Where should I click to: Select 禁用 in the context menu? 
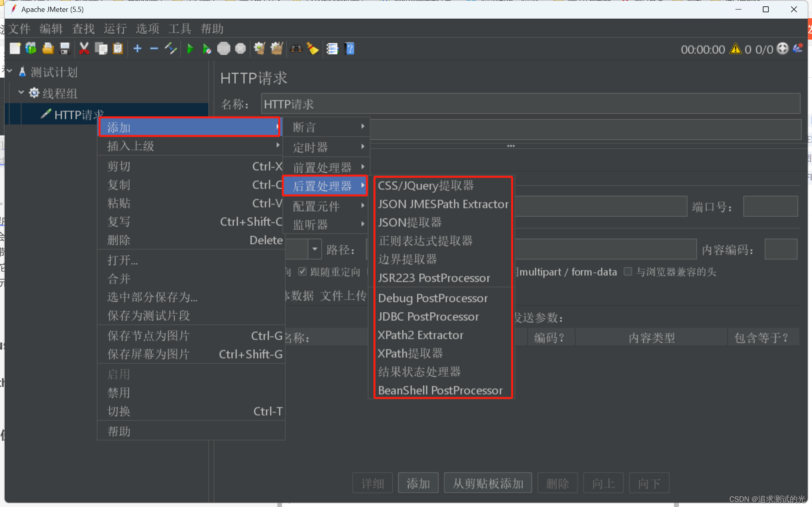point(191,392)
